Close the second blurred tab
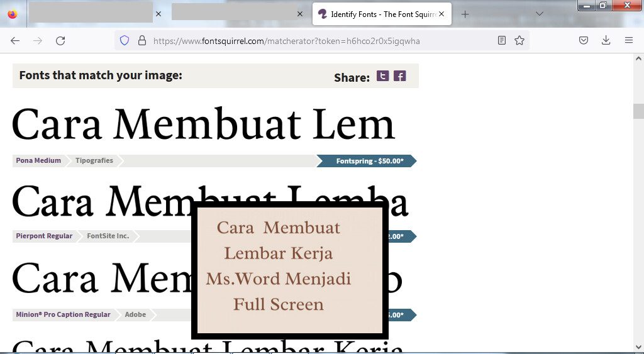 [300, 14]
